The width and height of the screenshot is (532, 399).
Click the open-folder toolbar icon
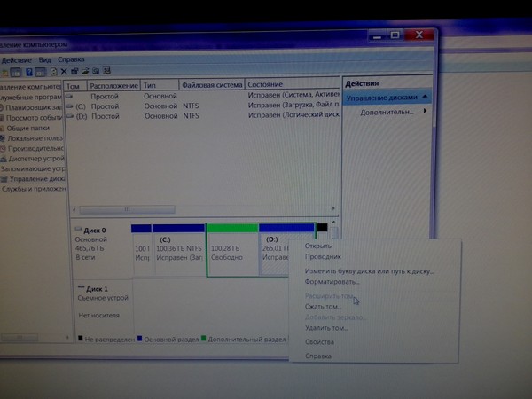point(85,71)
